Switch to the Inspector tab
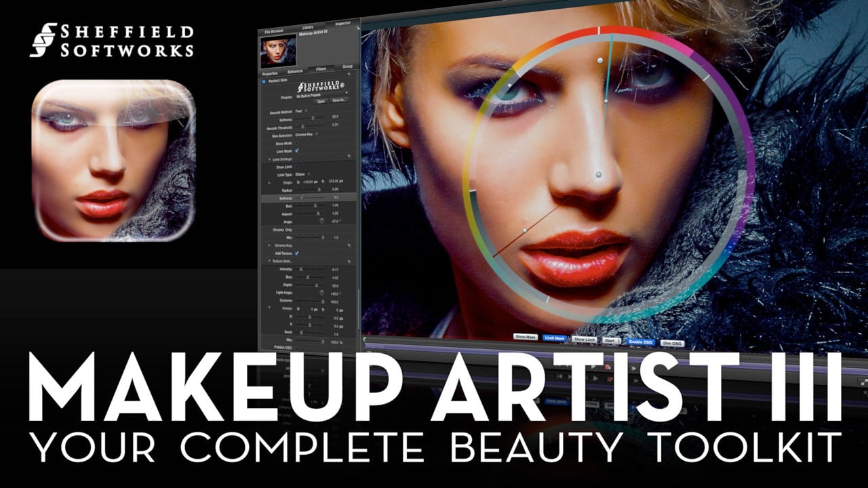This screenshot has height=488, width=868. (x=343, y=23)
